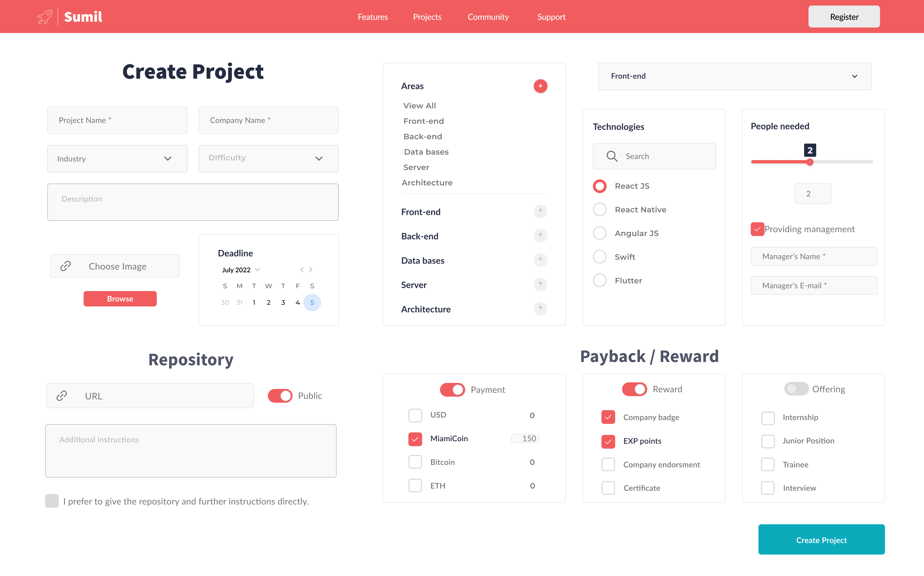This screenshot has height=576, width=924.
Task: Go to previous month in Deadline calendar
Action: click(302, 270)
